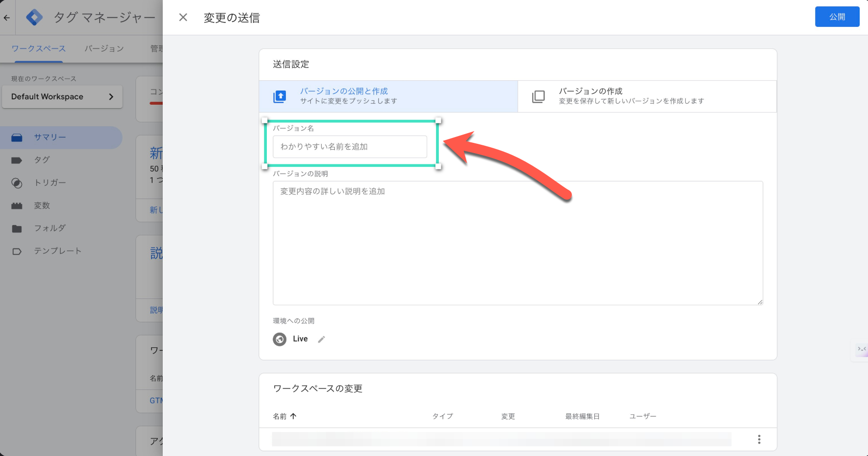Click the バージョン名 input field
868x456 pixels.
[349, 147]
